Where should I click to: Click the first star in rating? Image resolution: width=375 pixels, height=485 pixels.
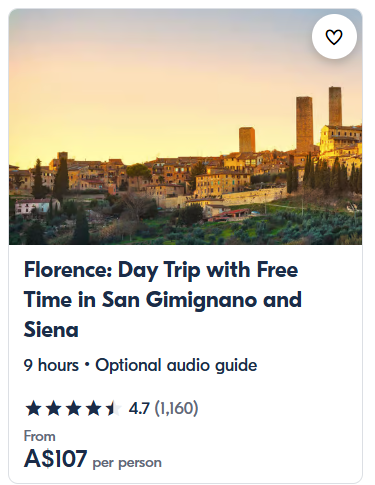pyautogui.click(x=33, y=408)
